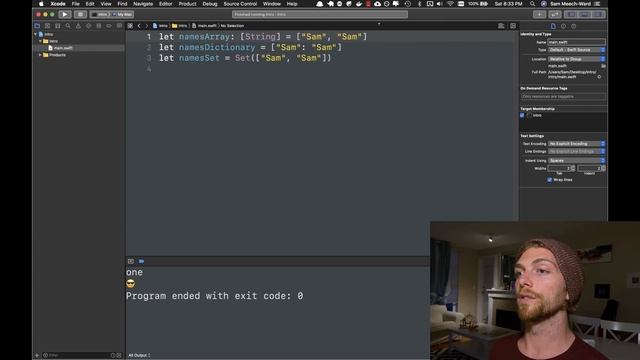Open Spotlight search in menu bar

click(x=532, y=4)
